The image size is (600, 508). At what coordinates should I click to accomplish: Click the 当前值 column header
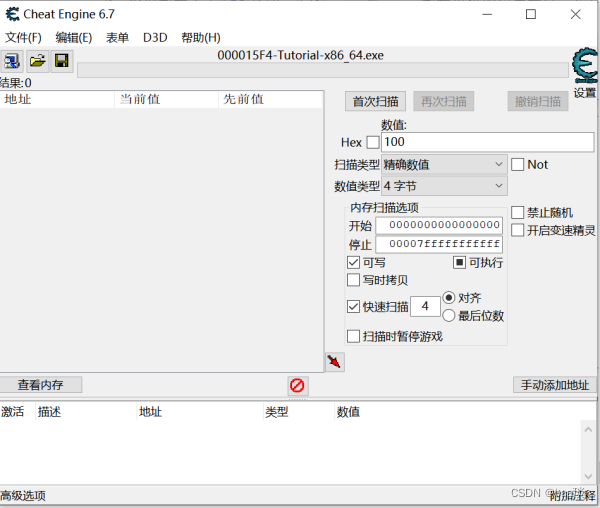[166, 99]
